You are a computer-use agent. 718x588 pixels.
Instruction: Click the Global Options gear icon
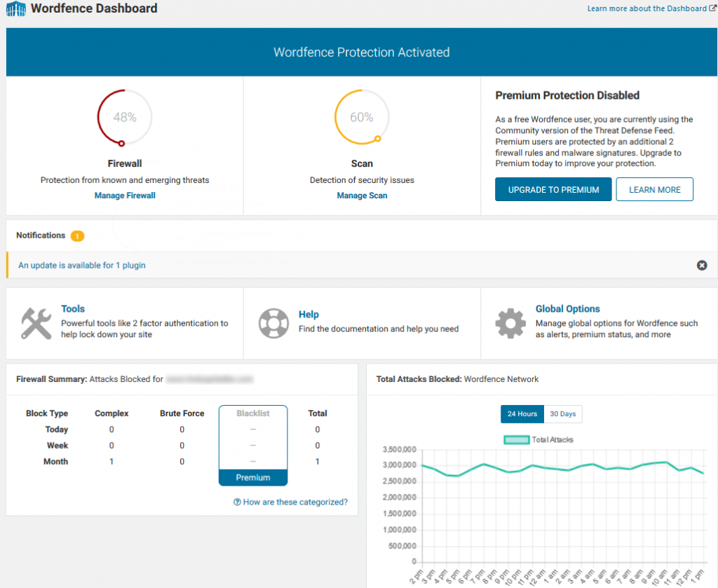[510, 324]
